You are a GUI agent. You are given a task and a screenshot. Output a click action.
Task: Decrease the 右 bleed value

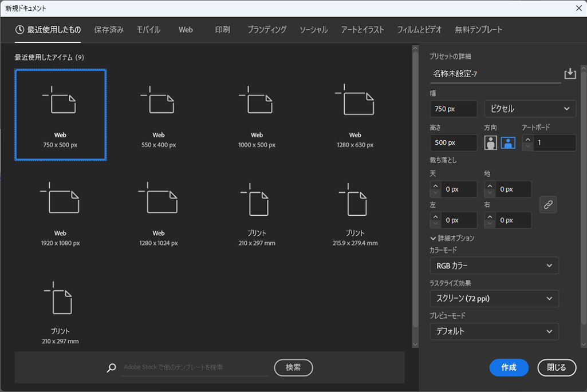click(490, 224)
